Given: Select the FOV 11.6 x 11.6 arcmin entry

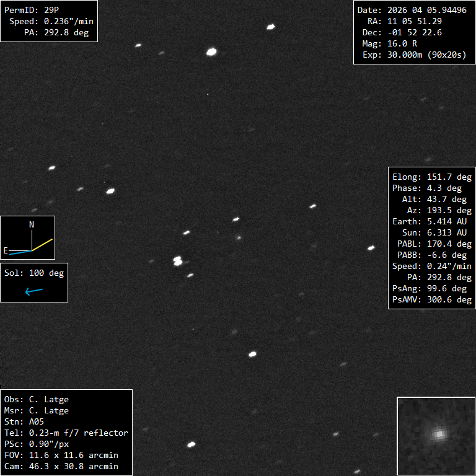Looking at the screenshot, I should point(61,456).
